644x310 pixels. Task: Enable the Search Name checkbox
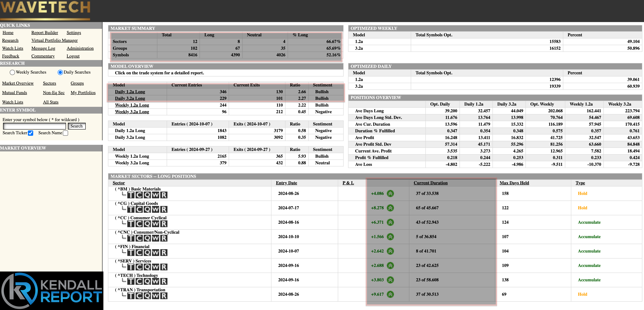[x=65, y=133]
